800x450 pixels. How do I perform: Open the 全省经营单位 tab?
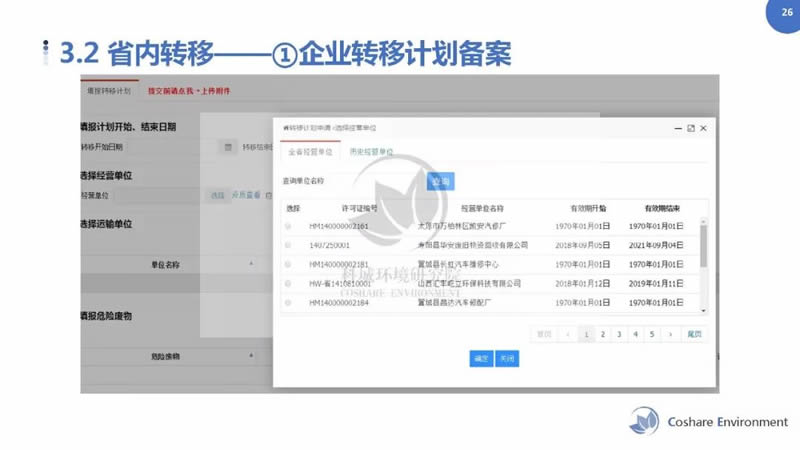click(310, 153)
